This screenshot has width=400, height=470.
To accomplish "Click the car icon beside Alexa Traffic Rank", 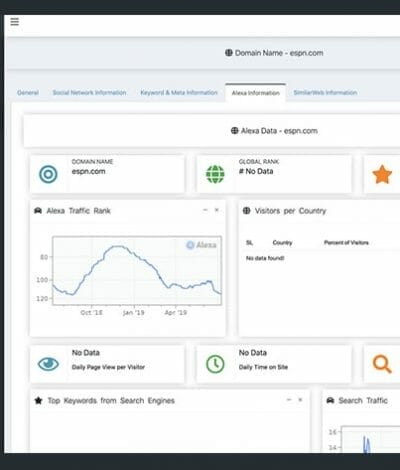I will [38, 211].
